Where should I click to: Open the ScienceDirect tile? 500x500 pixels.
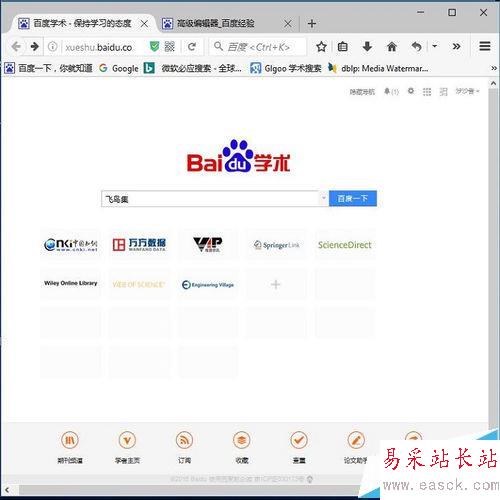345,245
